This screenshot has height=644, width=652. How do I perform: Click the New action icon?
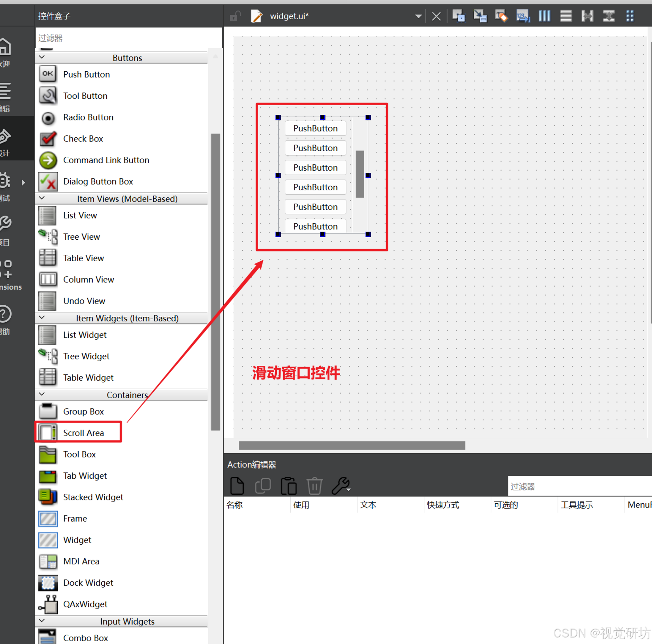(237, 486)
